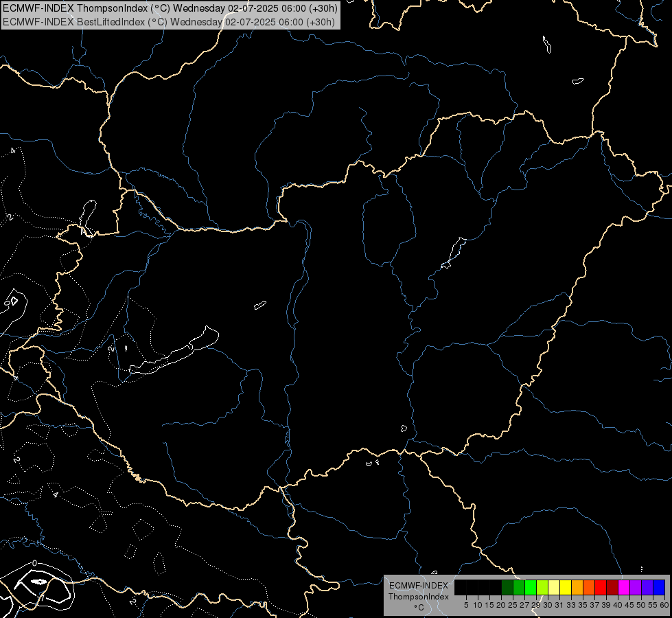Select the dark red 39-40 legend swatch
This screenshot has height=618, width=672.
[x=612, y=587]
